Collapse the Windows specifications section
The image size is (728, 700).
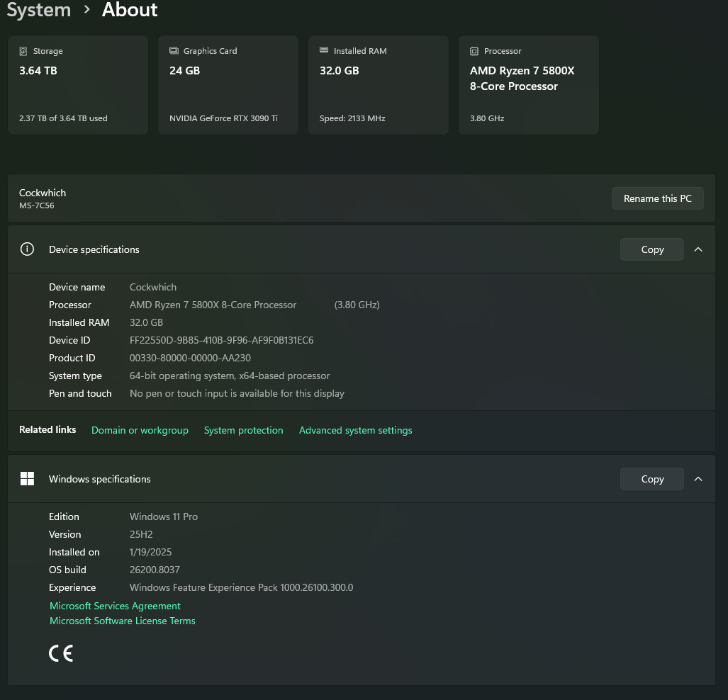(x=698, y=479)
